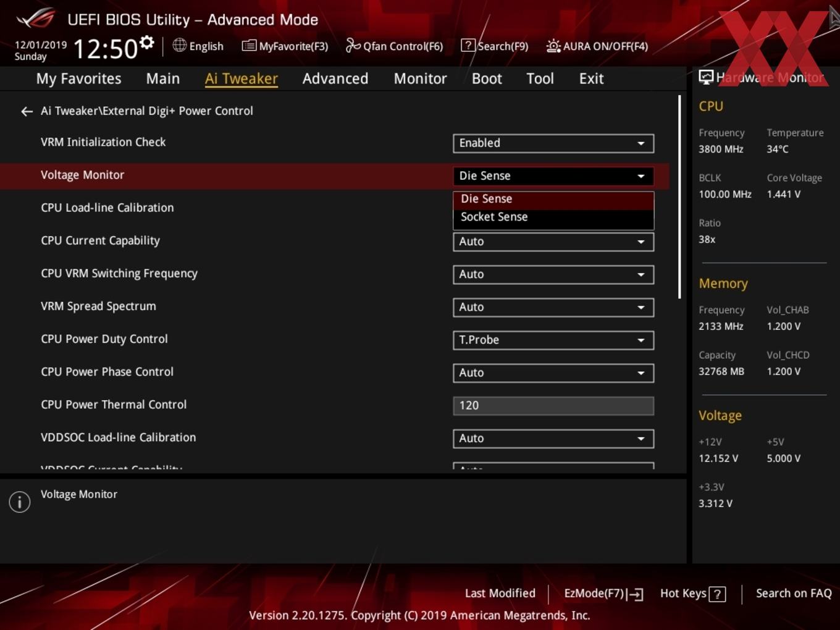Open CPU Power Duty Control dropdown
The image size is (840, 630).
point(553,340)
